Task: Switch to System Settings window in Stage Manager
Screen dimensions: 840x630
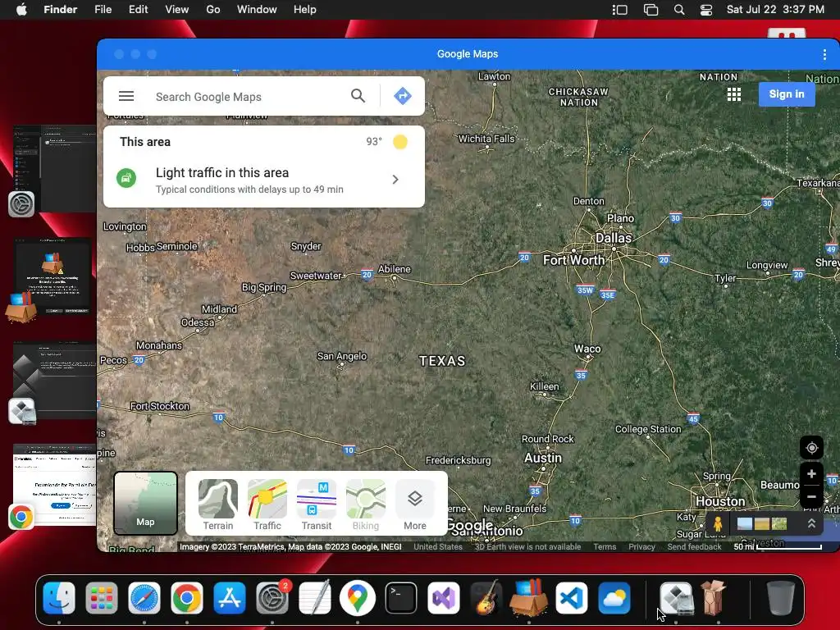Action: [53, 169]
